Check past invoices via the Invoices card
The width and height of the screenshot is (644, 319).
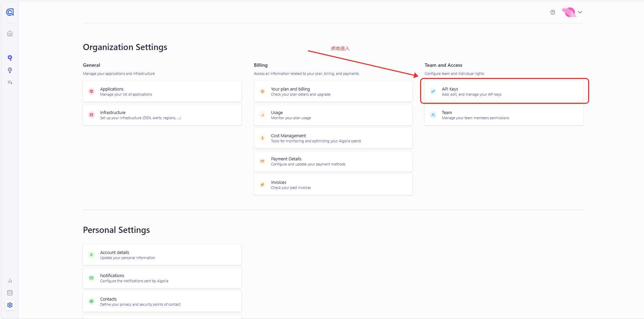[333, 185]
